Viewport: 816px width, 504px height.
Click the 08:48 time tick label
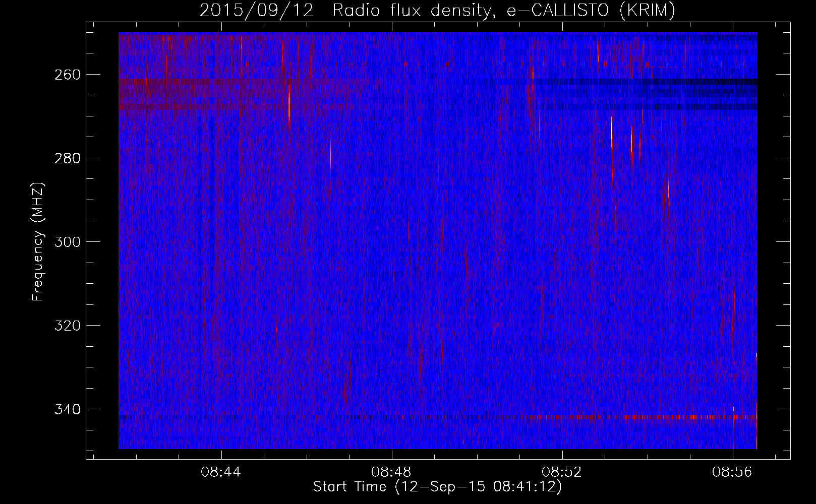(391, 472)
